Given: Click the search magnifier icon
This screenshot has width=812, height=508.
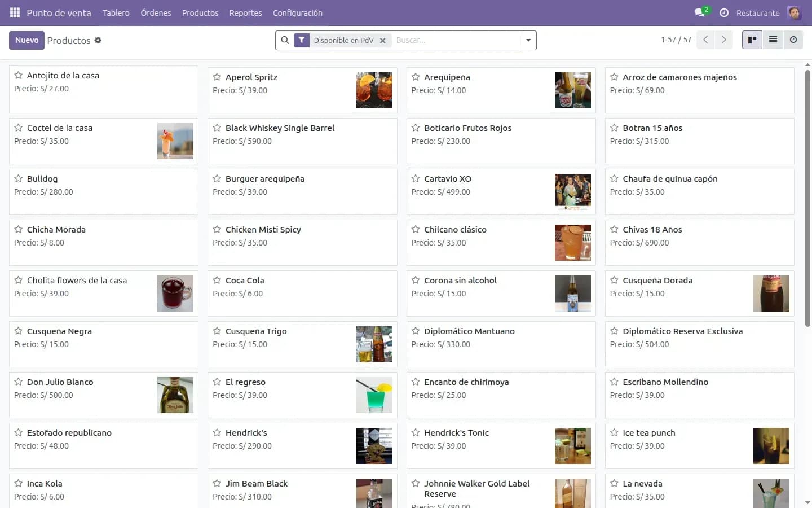Looking at the screenshot, I should tap(285, 40).
